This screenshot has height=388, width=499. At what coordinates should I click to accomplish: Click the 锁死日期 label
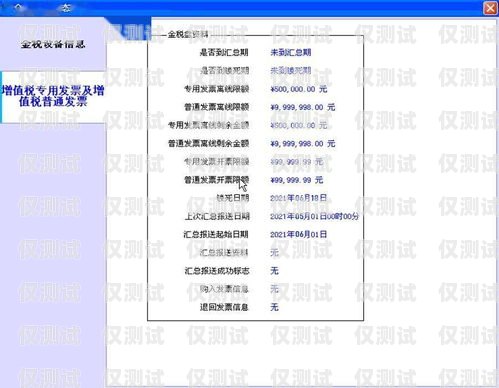click(233, 198)
